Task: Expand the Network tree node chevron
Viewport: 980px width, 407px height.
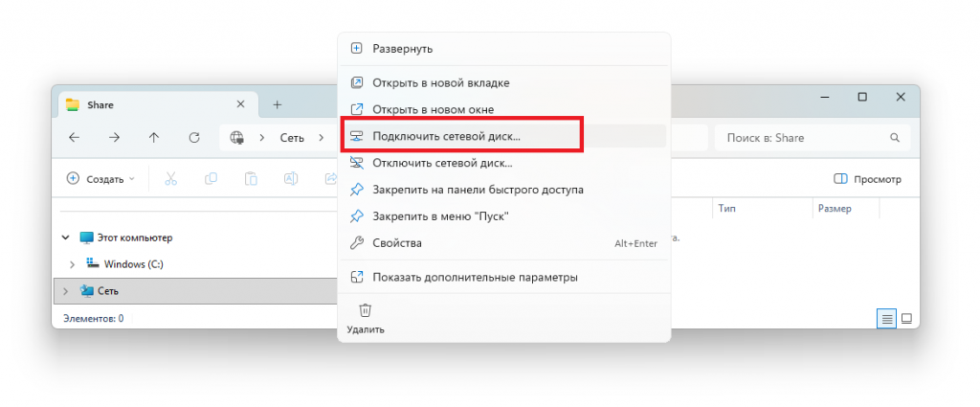Action: [x=66, y=291]
